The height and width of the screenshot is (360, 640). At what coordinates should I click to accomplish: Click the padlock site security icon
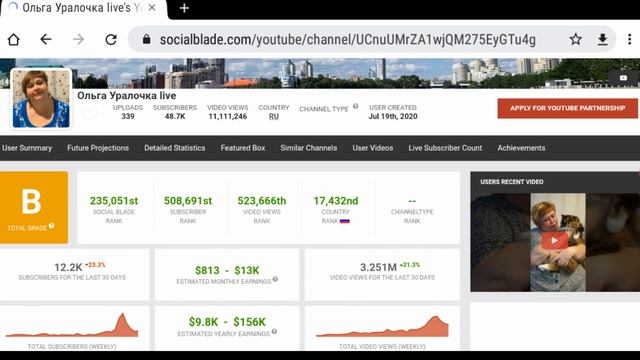click(147, 40)
